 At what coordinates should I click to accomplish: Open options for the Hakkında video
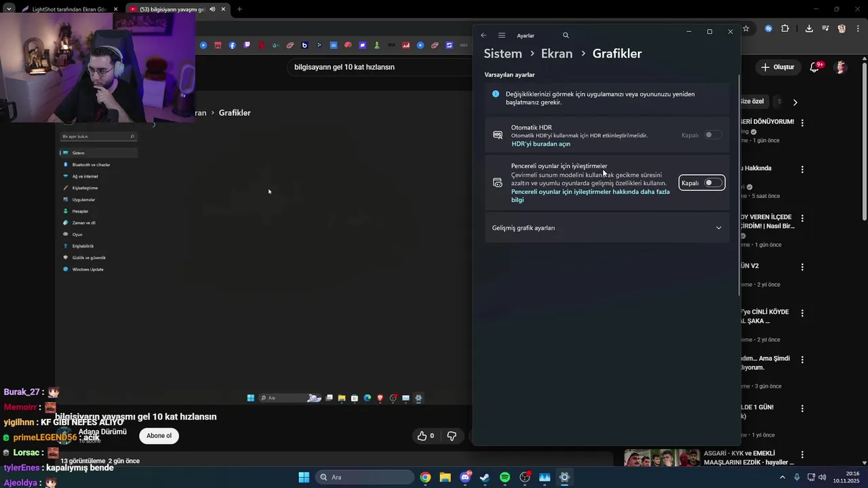(802, 169)
